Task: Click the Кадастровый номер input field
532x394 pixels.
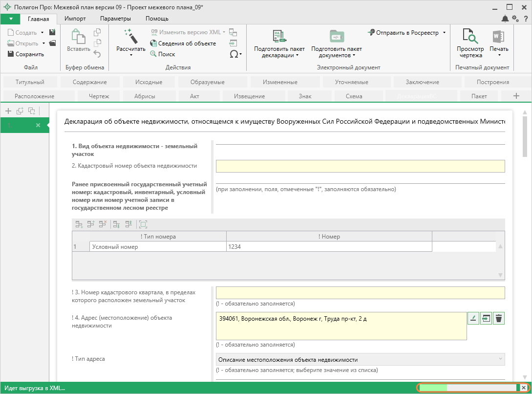Action: pos(360,166)
